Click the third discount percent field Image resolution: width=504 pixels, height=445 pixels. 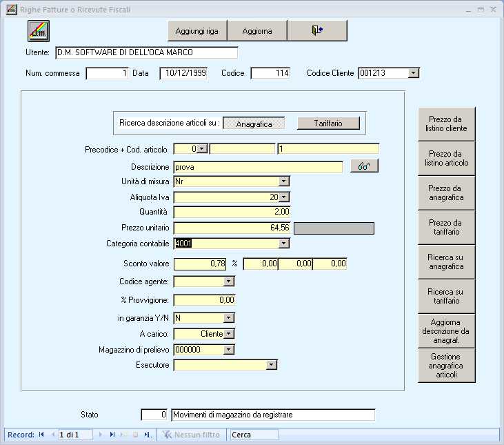[330, 264]
